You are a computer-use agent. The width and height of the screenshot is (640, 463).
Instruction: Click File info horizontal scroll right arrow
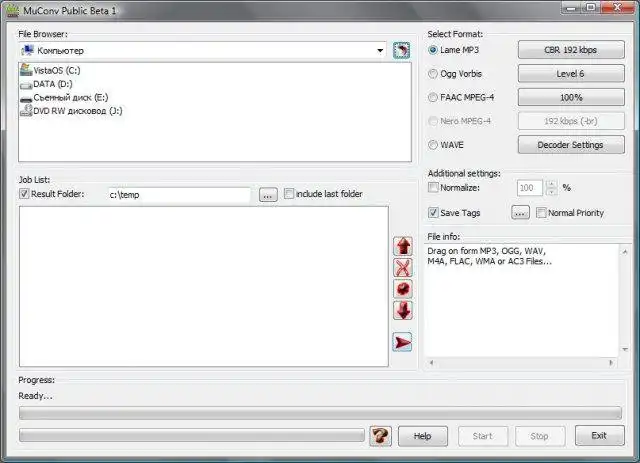[611, 362]
